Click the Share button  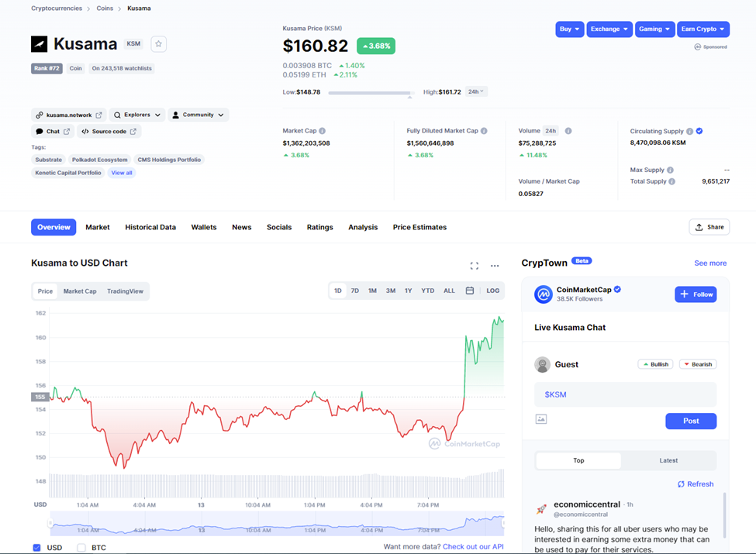point(709,227)
